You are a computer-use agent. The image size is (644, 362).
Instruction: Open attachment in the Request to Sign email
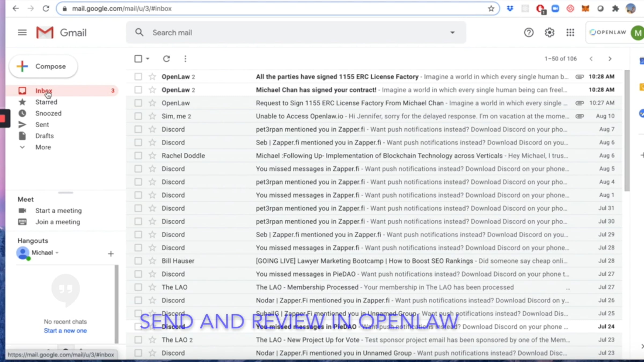tap(580, 103)
